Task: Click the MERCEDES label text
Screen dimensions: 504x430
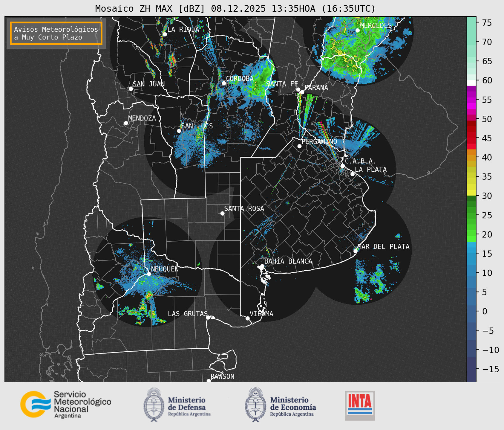Action: point(376,26)
